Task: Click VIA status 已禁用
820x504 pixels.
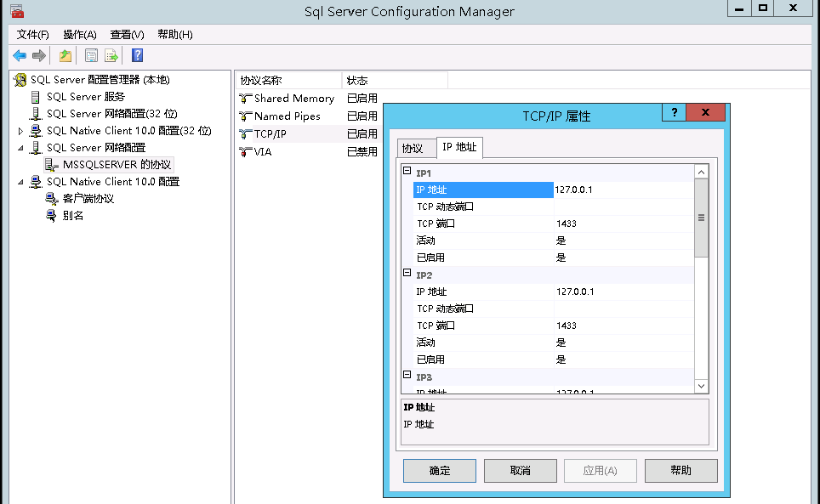Action: [362, 151]
